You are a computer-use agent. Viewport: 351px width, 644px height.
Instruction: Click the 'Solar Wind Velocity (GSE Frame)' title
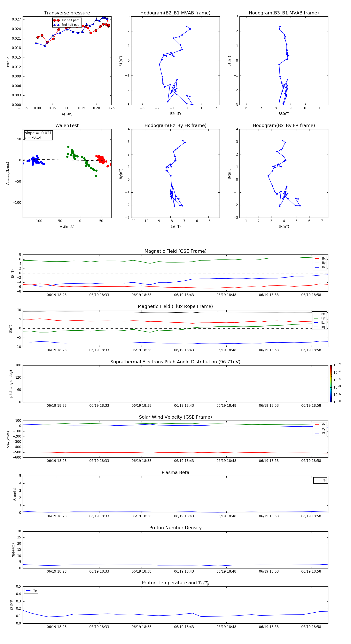pos(175,417)
